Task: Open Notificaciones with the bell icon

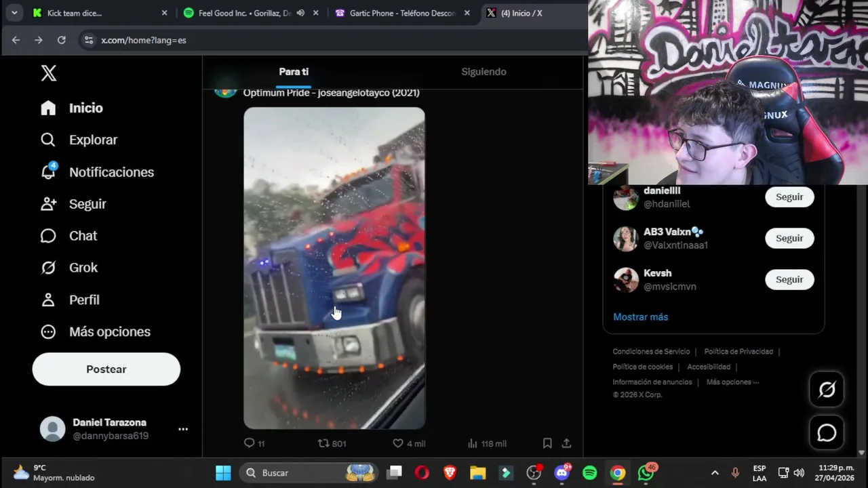Action: click(x=97, y=172)
